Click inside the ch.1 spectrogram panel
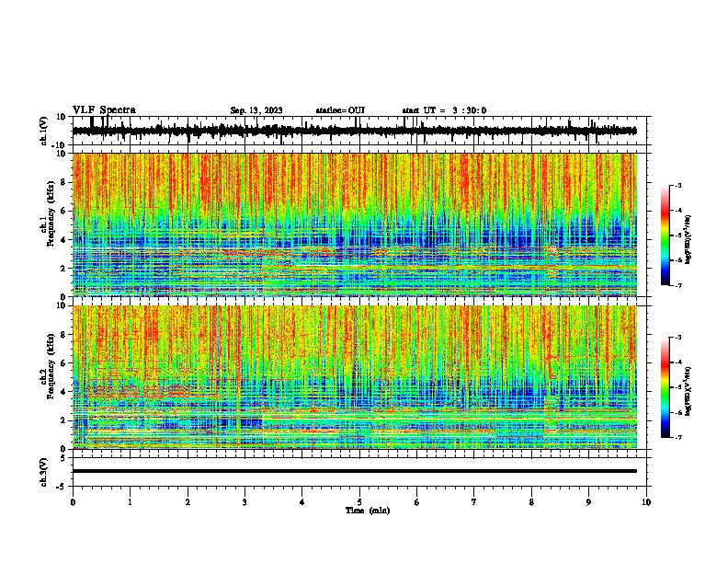The width and height of the screenshot is (728, 563). coord(355,224)
